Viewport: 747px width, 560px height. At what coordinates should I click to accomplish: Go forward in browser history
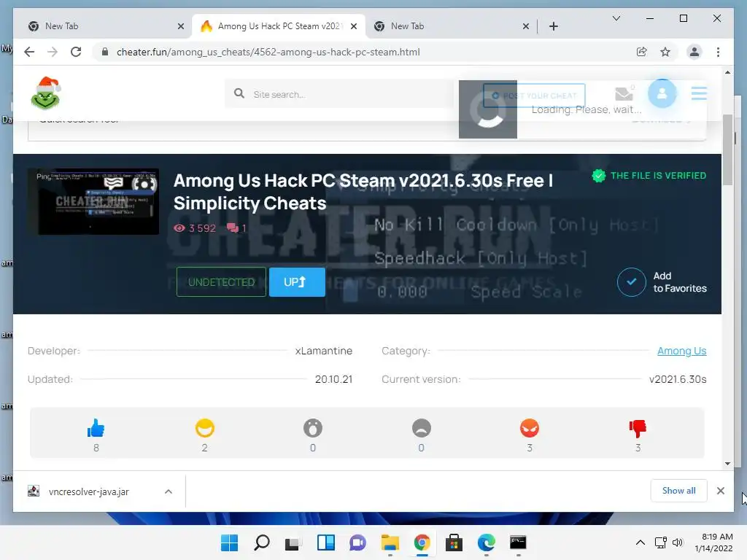[x=53, y=52]
